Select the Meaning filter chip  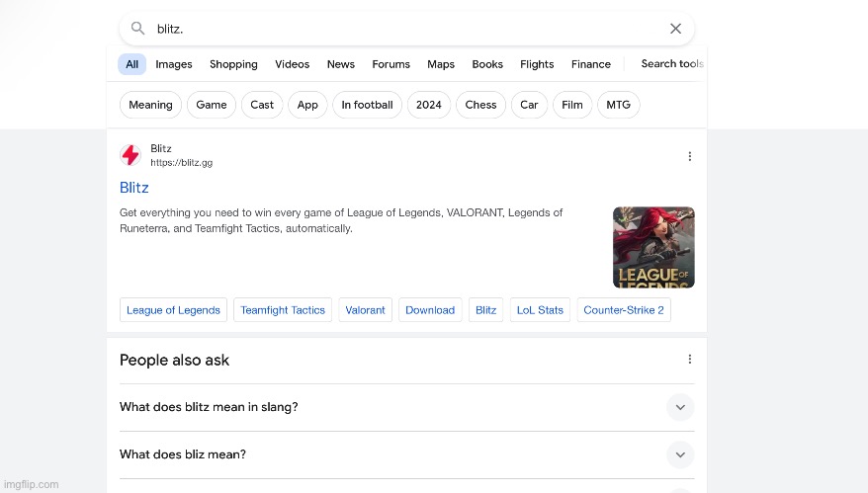pyautogui.click(x=150, y=105)
